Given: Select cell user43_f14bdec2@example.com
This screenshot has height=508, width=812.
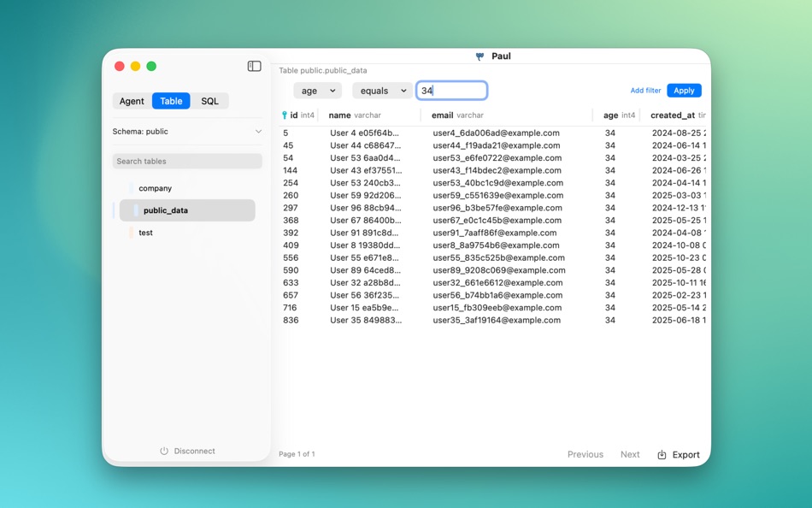Looking at the screenshot, I should pos(497,170).
